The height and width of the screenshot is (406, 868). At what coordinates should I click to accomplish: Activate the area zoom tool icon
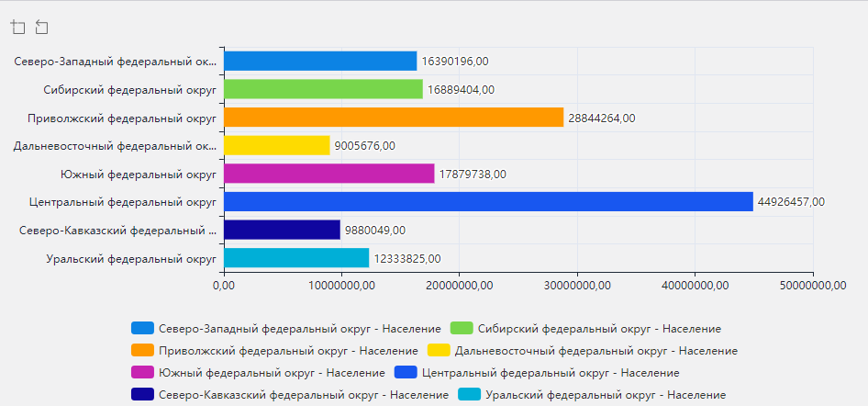(x=18, y=28)
